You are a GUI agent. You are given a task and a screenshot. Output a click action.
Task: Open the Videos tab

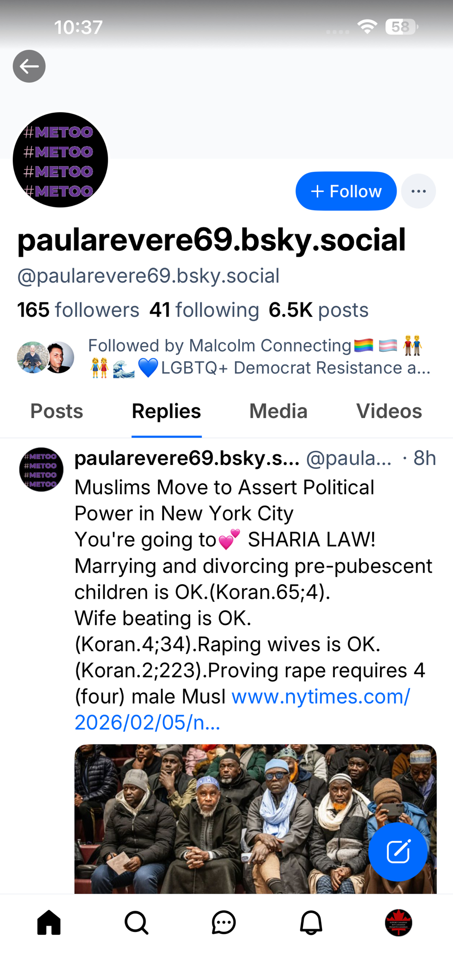click(389, 411)
